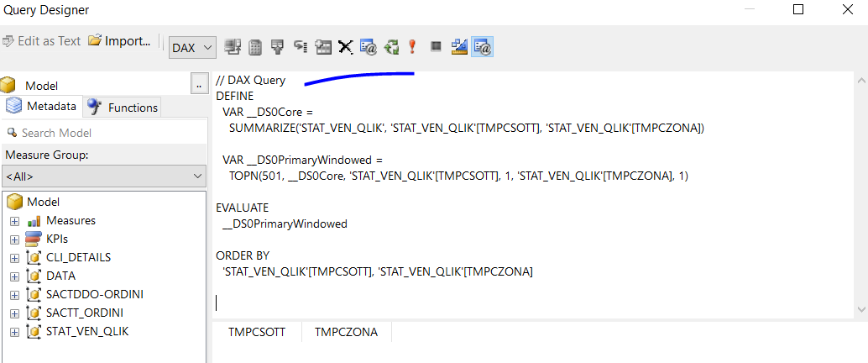The height and width of the screenshot is (363, 868).
Task: Click the TMPCSOTT result column header
Action: (257, 333)
